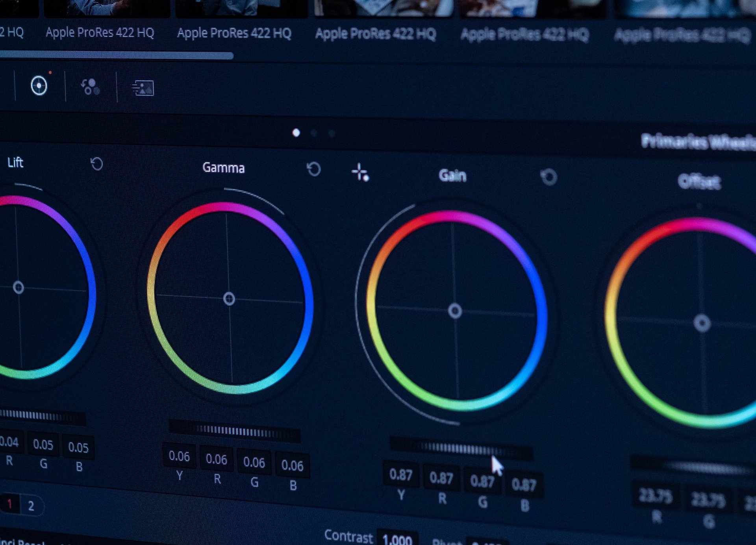The width and height of the screenshot is (756, 545).
Task: Click the Contrast value field
Action: pos(397,539)
